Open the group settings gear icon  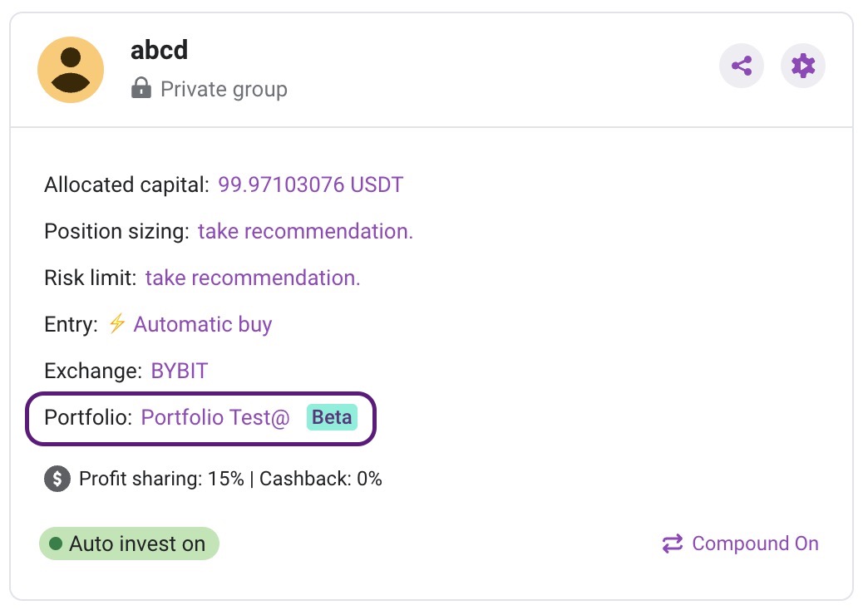(803, 66)
